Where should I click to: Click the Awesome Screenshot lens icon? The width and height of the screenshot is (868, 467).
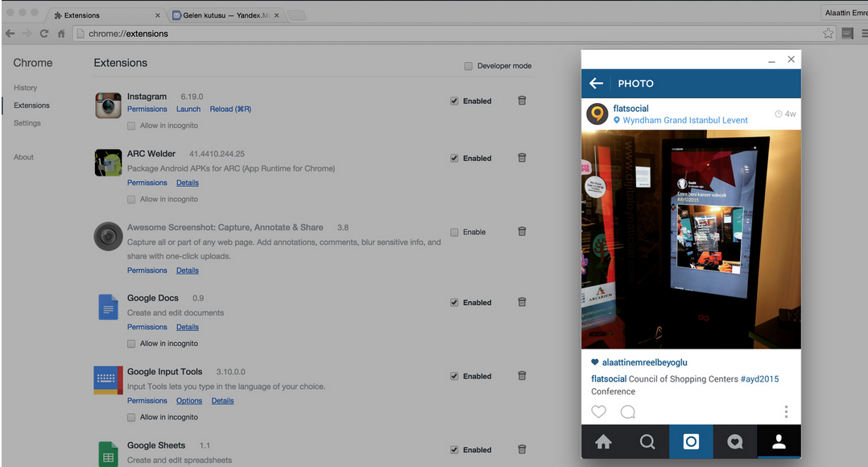[x=108, y=236]
